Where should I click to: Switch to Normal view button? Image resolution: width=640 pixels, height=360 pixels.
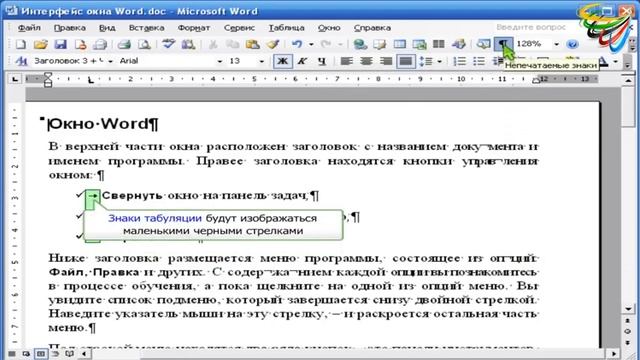pos(12,354)
